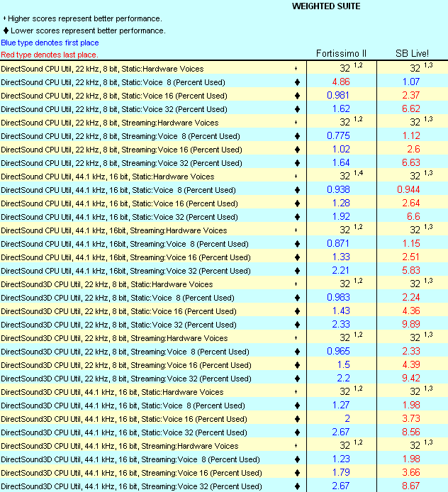Click Fortissimo value 1.92

342,217
